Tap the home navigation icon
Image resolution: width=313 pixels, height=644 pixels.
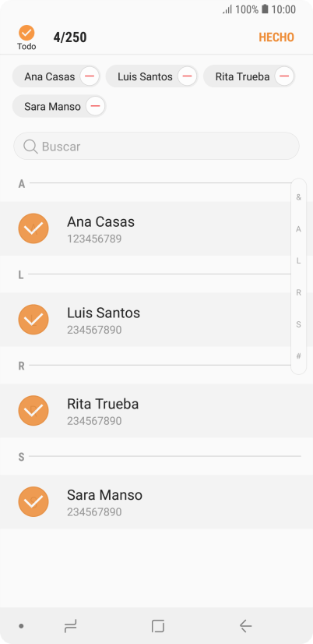[158, 626]
